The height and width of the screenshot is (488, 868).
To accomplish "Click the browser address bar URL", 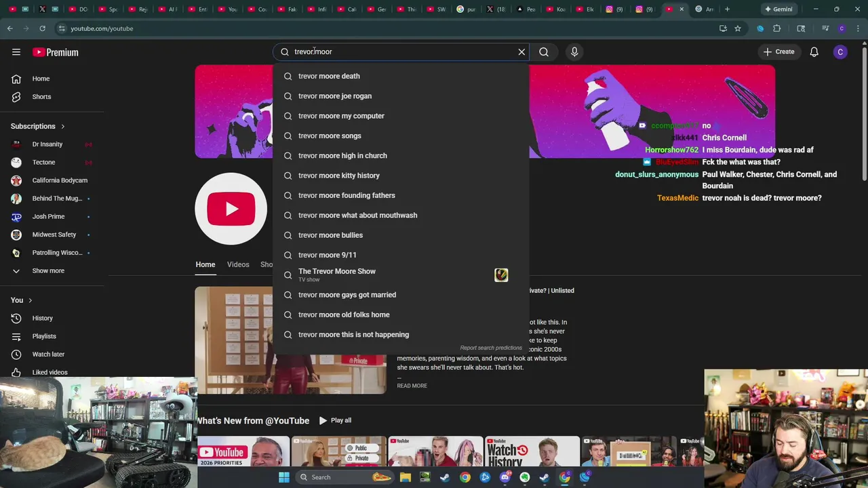I will tap(102, 28).
